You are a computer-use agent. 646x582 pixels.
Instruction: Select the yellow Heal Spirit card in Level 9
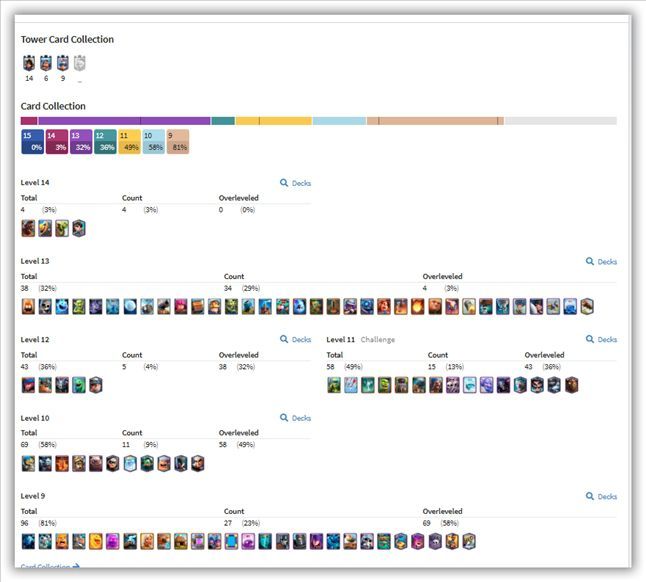pyautogui.click(x=95, y=542)
